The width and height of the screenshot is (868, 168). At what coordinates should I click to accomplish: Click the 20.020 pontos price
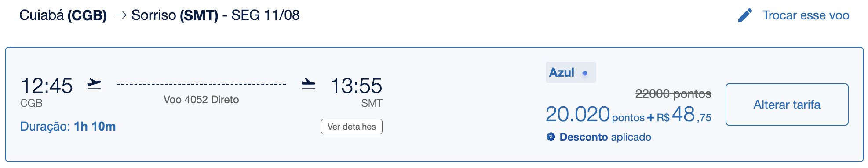[x=595, y=115]
